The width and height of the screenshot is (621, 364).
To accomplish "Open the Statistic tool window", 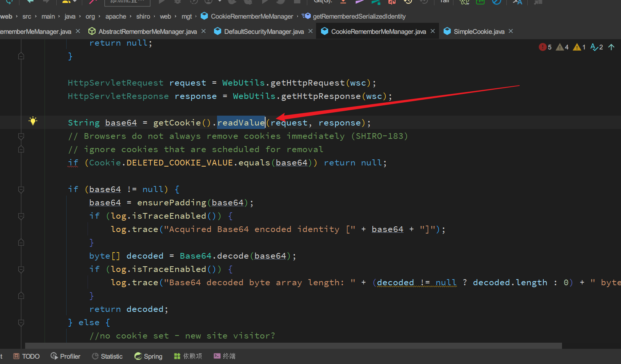I will click(107, 356).
